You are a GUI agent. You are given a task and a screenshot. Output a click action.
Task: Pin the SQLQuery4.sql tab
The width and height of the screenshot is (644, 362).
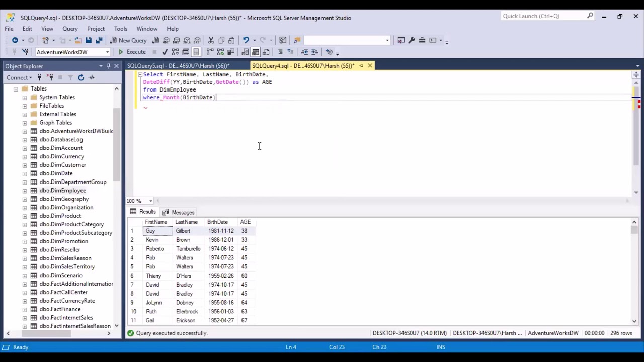click(361, 66)
